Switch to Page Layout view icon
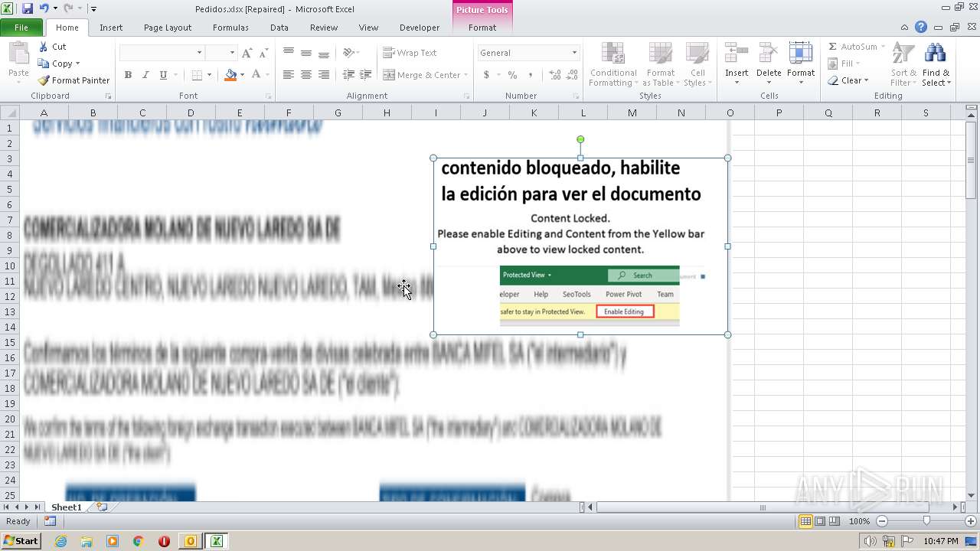 [x=820, y=521]
